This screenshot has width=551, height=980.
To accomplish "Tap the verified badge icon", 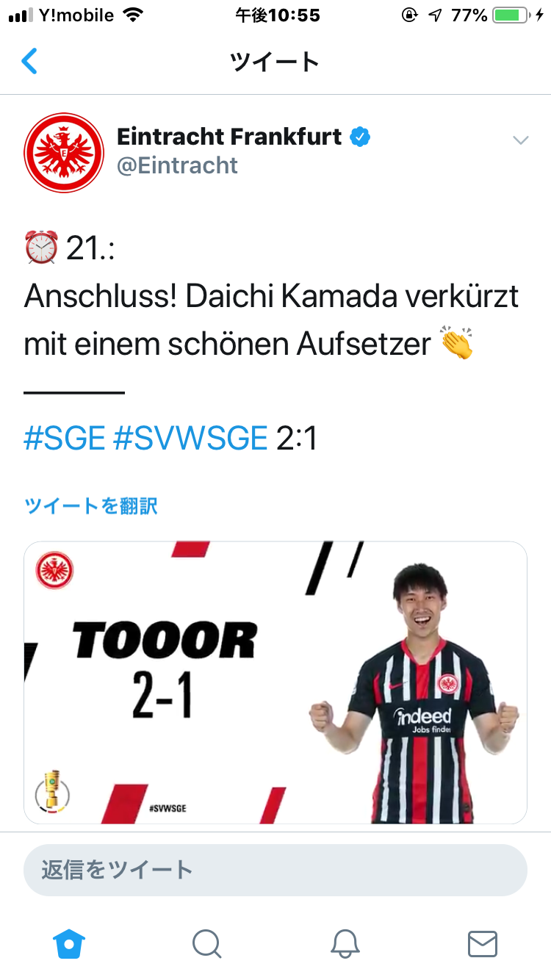I will pos(360,137).
